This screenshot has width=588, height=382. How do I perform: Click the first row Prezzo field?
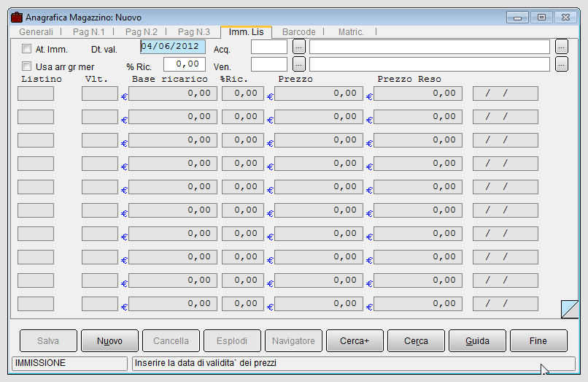tap(319, 93)
